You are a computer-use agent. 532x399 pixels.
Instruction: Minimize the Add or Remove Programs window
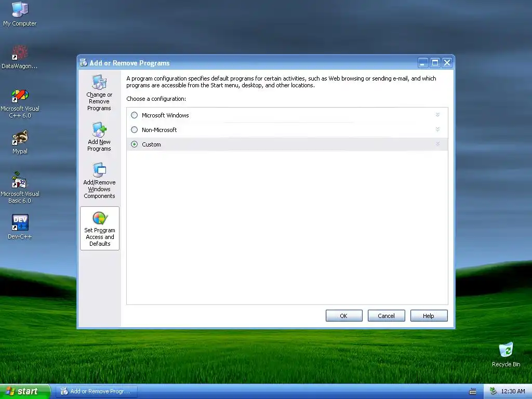point(422,63)
